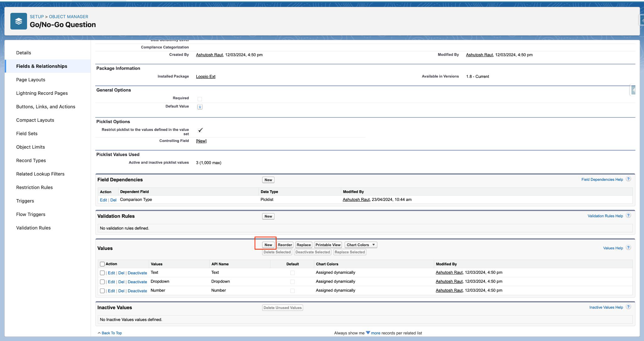Viewport: 644px width, 341px height.
Task: Open the Validation Rules Help link
Action: (x=605, y=216)
